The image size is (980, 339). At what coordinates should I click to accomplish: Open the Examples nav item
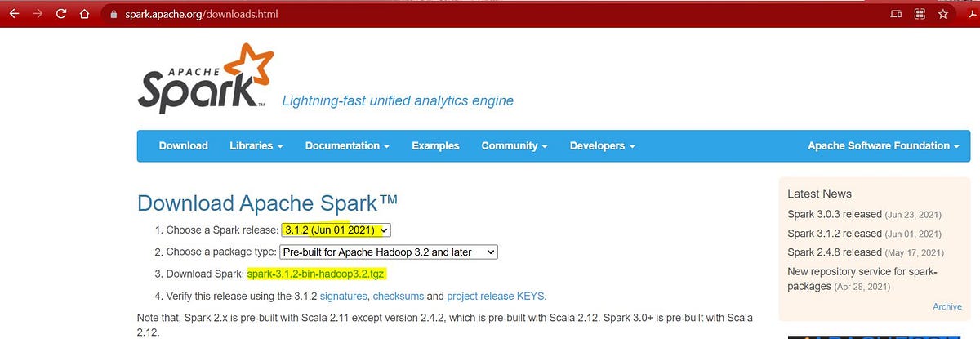point(435,145)
